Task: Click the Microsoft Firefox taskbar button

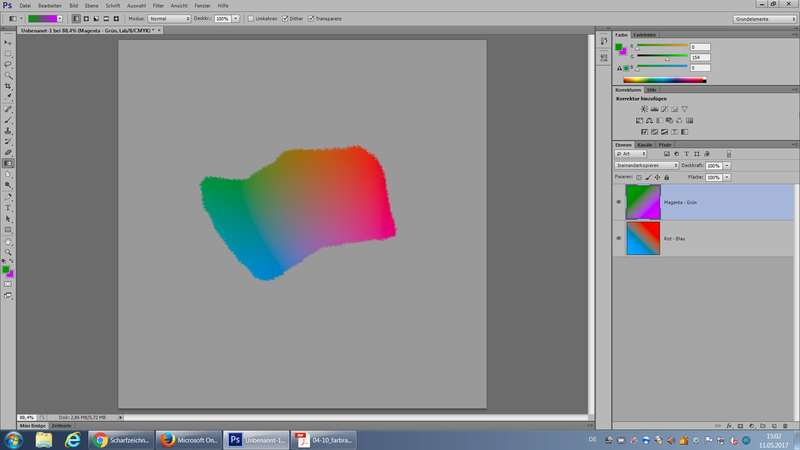Action: 188,439
